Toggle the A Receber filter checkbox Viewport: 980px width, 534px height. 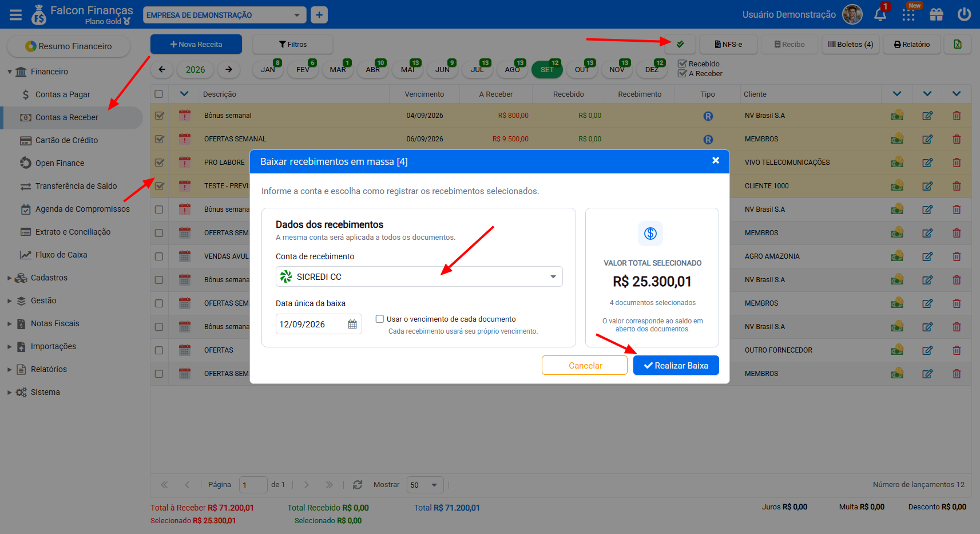pyautogui.click(x=682, y=73)
